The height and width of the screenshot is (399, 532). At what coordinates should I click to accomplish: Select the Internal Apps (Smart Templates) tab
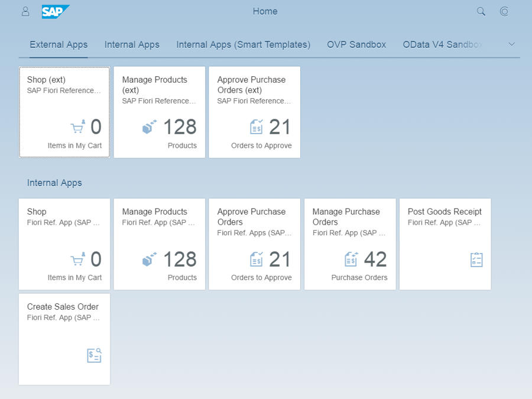(243, 44)
